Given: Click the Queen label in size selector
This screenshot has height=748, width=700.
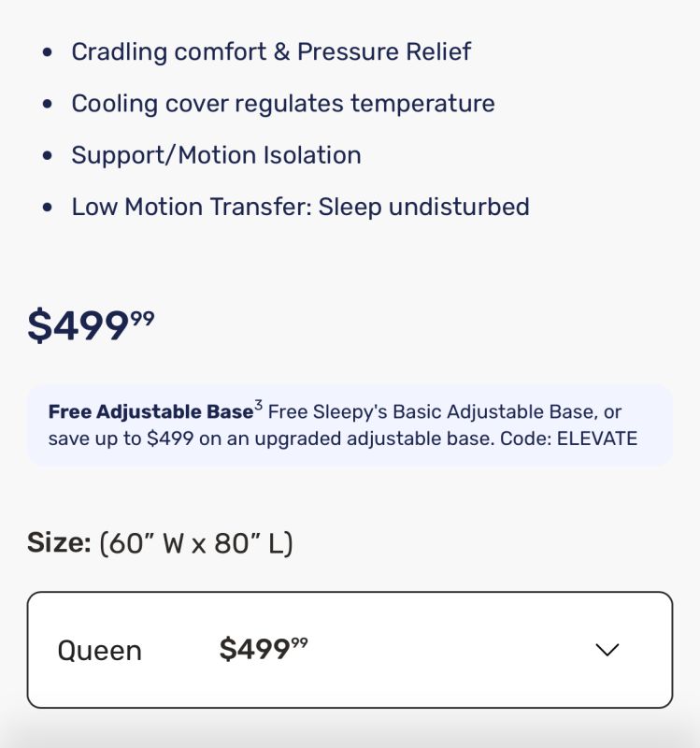Looking at the screenshot, I should tap(100, 651).
